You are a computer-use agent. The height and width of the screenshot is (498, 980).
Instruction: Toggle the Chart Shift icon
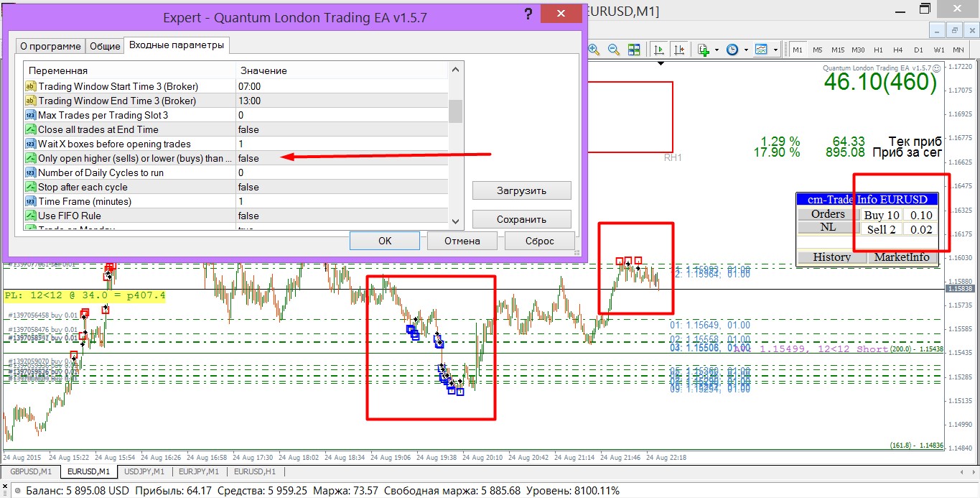[x=679, y=50]
